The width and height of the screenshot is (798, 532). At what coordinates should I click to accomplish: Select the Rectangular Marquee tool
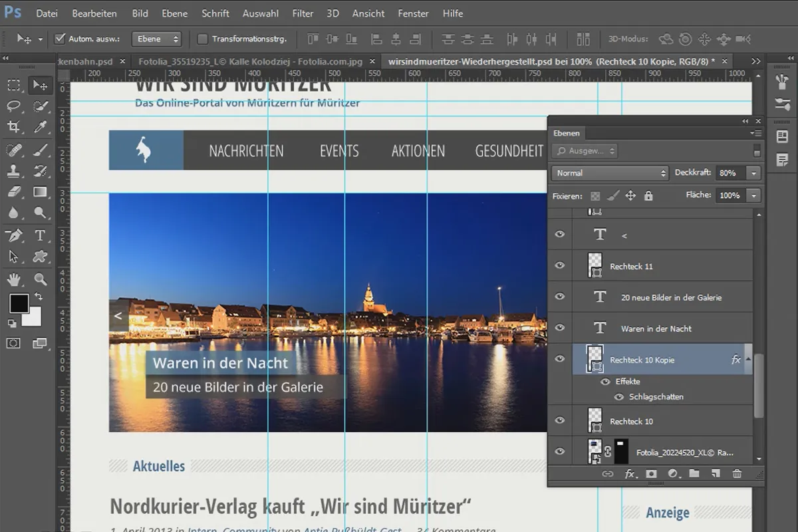point(14,85)
